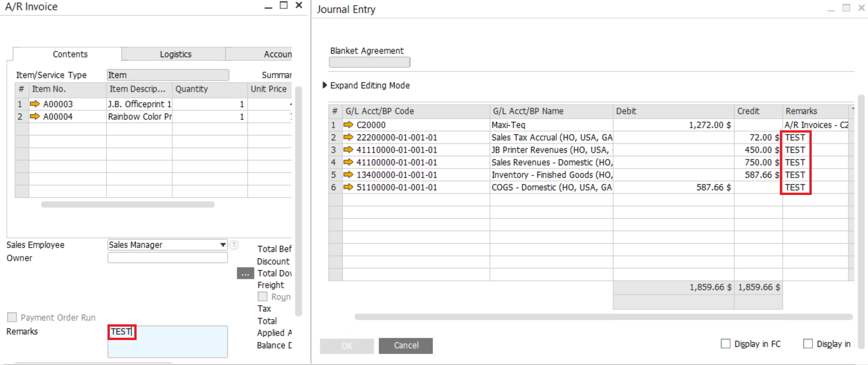Screen dimensions: 868x365
Task: Click link arrow for account 22200000-01-001-01
Action: coord(348,137)
